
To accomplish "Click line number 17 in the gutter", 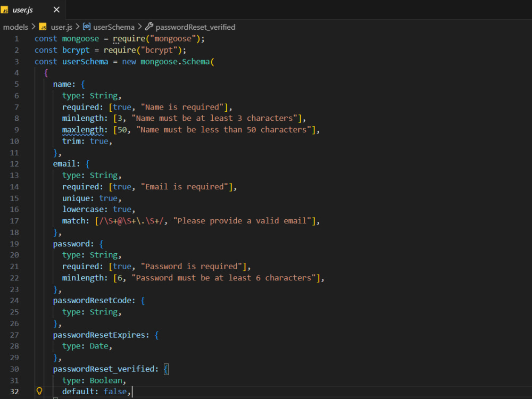I will pyautogui.click(x=14, y=221).
